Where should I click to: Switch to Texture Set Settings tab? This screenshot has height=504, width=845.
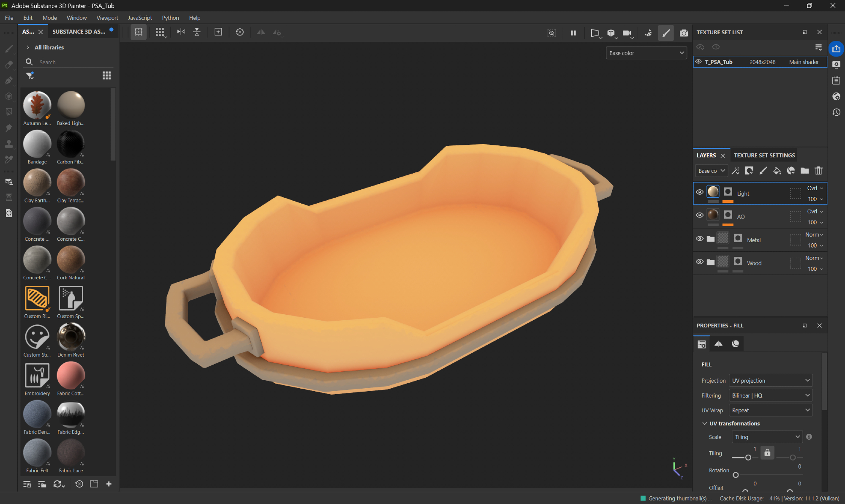tap(764, 155)
